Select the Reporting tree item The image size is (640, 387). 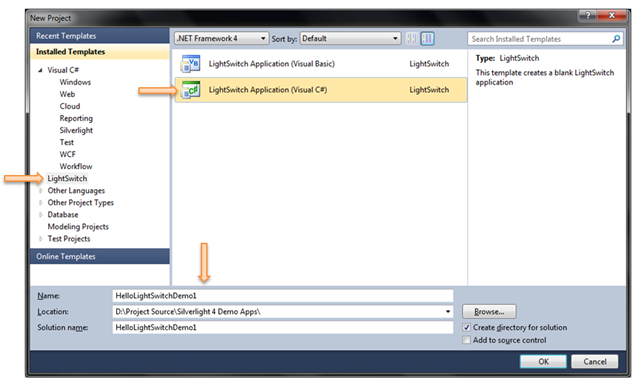(76, 118)
